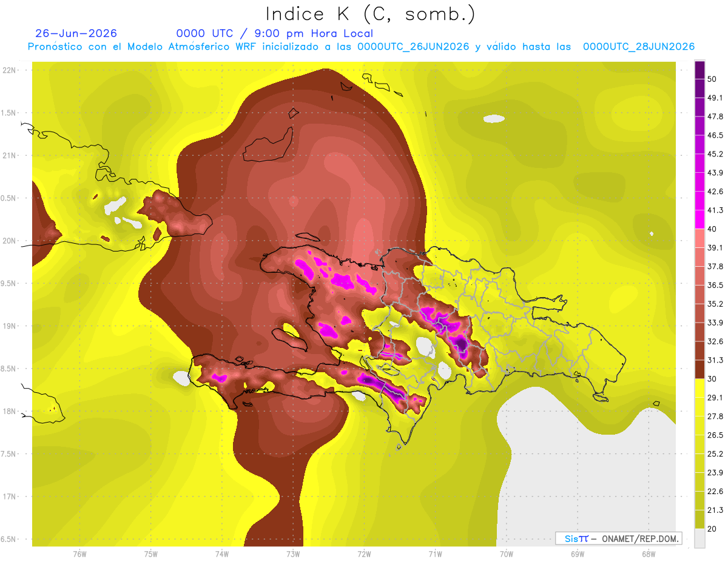Select the '0000UTC_28JUN2026' valid-until timestamp

click(x=639, y=47)
